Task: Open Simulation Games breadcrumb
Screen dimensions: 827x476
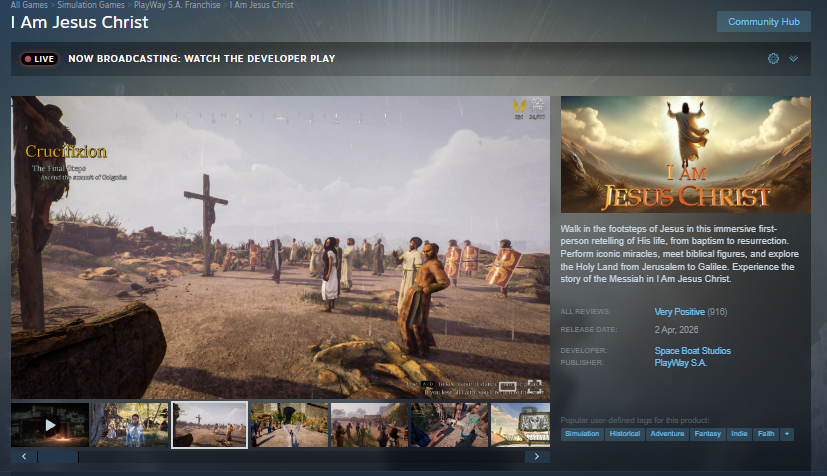Action: tap(91, 5)
